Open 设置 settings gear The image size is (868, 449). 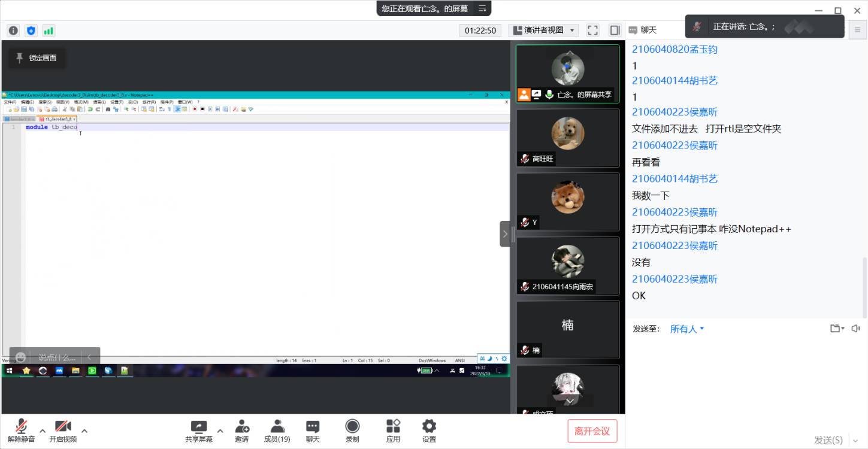429,430
